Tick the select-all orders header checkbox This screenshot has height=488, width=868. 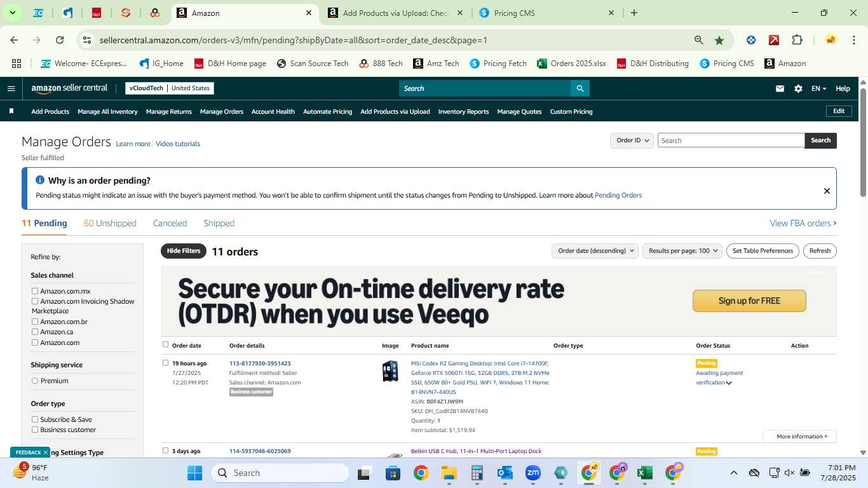[x=165, y=344]
